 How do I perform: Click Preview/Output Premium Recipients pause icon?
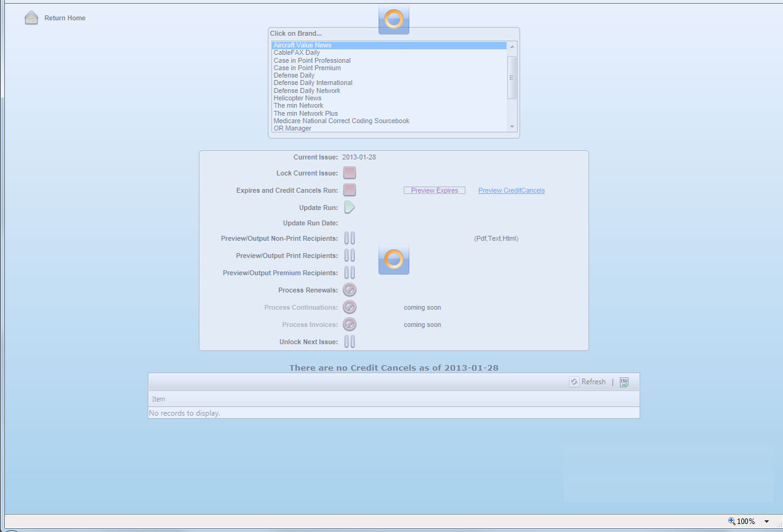(x=350, y=273)
